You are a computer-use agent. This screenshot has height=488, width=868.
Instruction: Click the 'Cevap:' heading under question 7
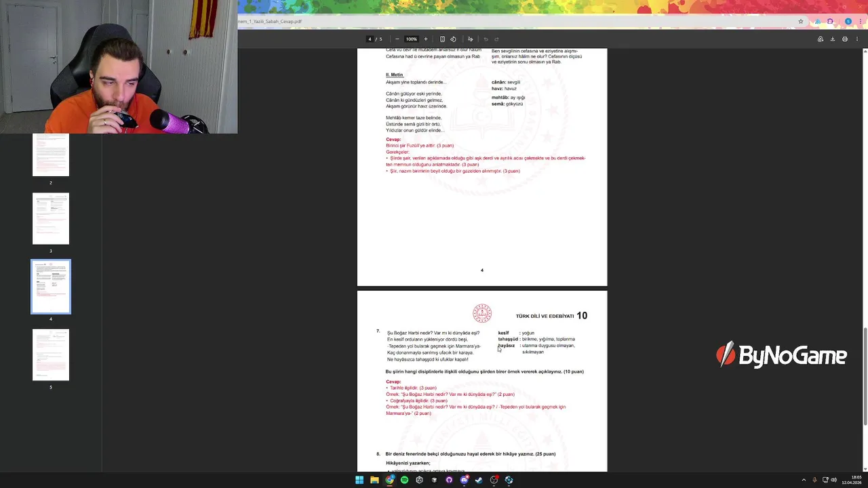(393, 382)
